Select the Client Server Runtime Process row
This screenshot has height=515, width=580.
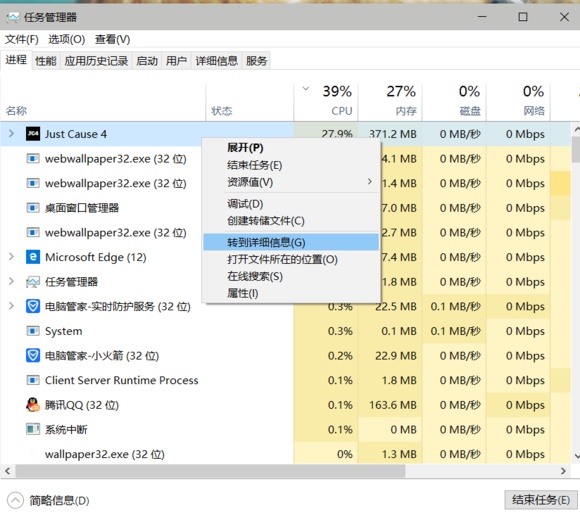coord(285,380)
